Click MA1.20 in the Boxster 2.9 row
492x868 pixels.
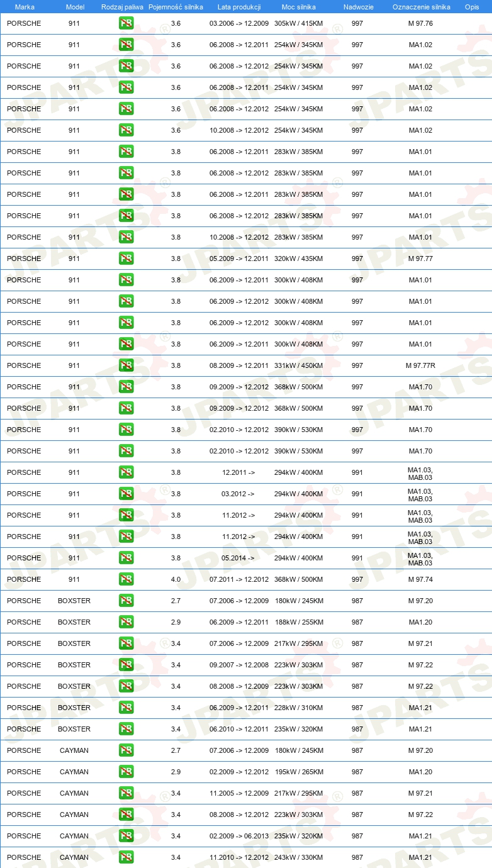[420, 622]
